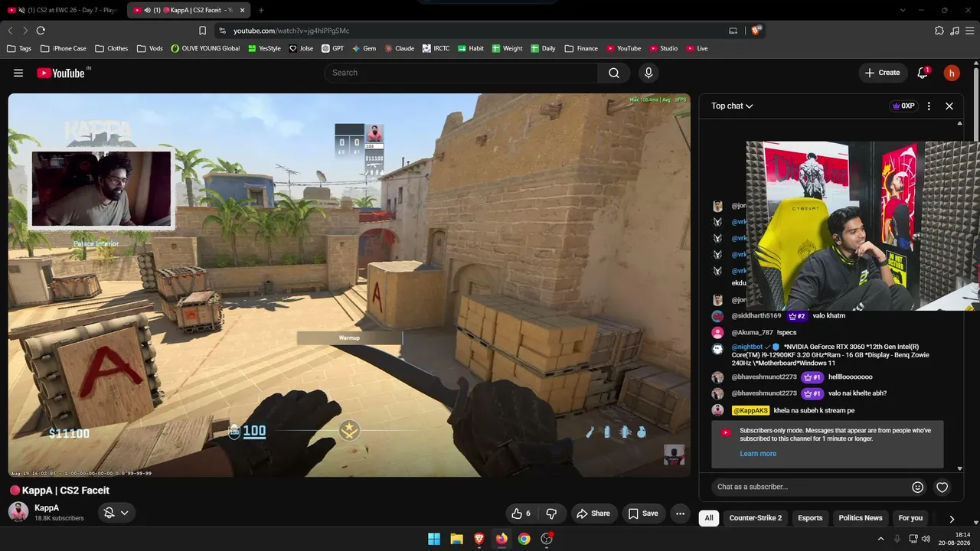Open volume control in system tray
Viewport: 980px width, 551px height.
926,539
